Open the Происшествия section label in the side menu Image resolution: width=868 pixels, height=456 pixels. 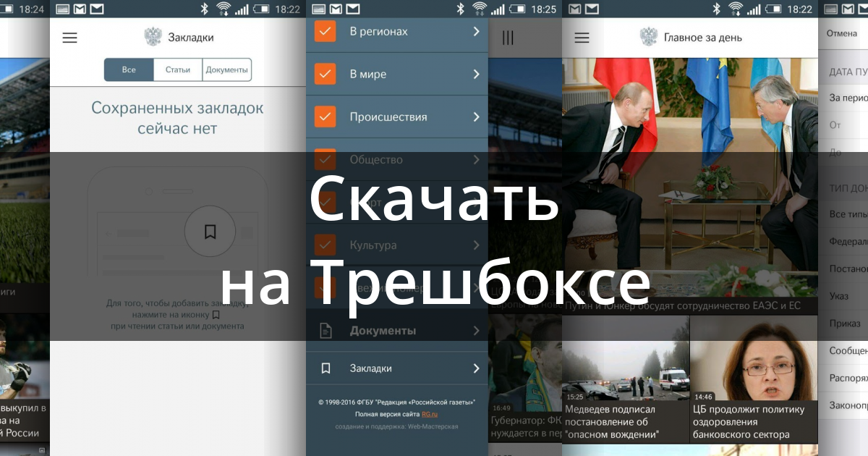coord(388,117)
